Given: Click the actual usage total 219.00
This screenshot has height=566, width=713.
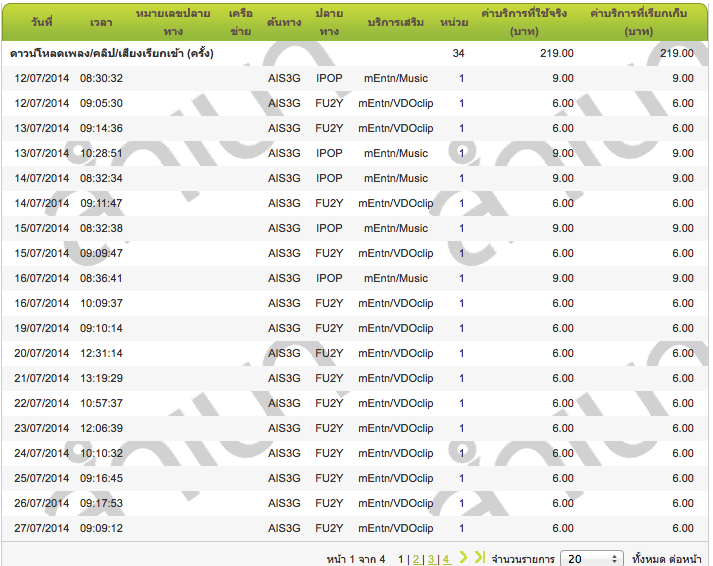Looking at the screenshot, I should pyautogui.click(x=557, y=53).
